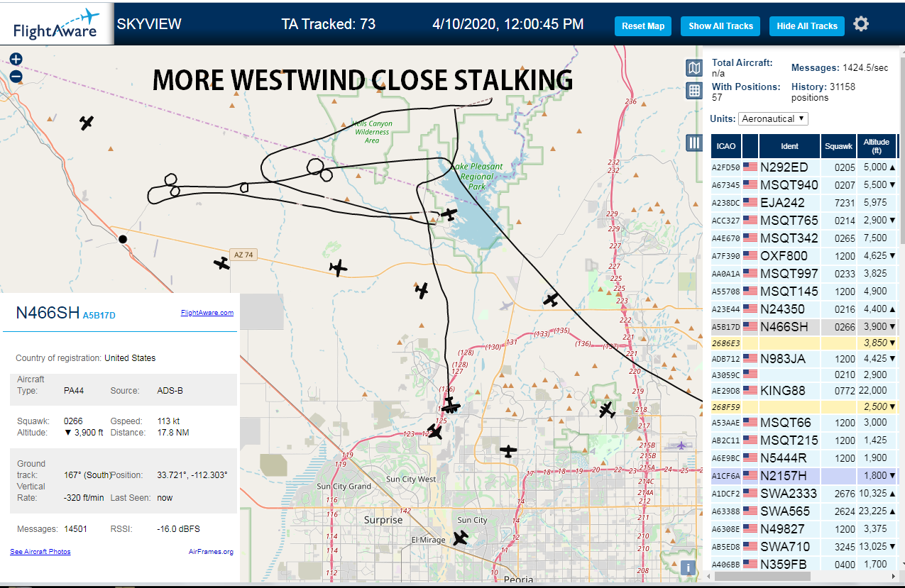Open the See Aircraft Photos link
Viewport: 905px width, 588px height.
[40, 551]
